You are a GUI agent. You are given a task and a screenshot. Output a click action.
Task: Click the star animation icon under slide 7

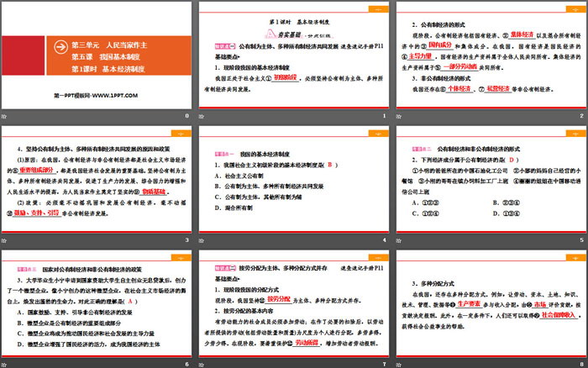tap(202, 365)
